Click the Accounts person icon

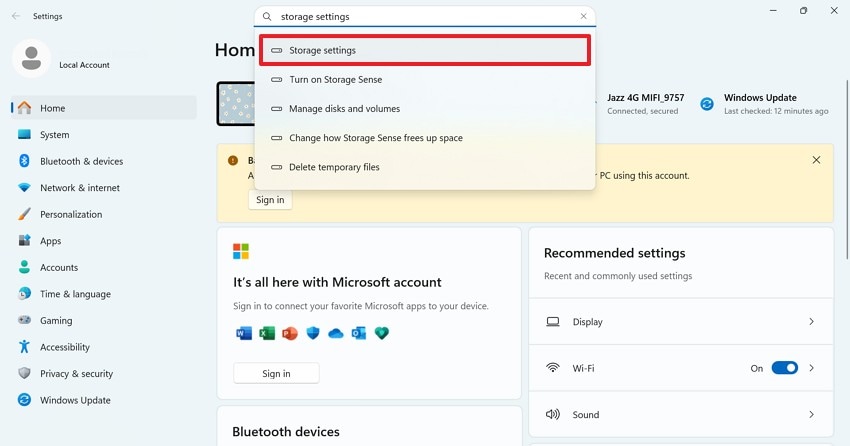point(24,267)
